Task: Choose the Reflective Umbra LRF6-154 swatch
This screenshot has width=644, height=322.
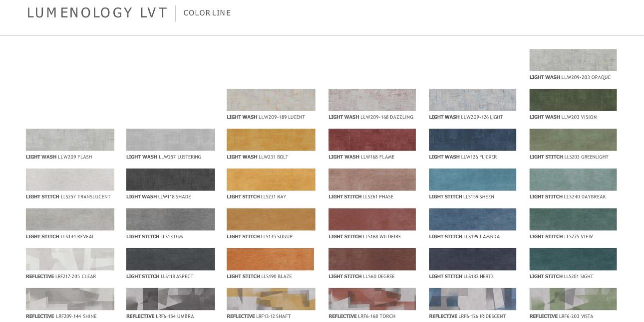Action: click(x=171, y=299)
